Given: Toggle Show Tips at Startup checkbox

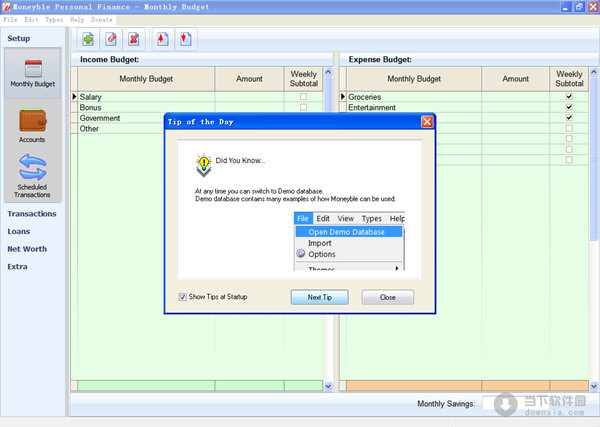Looking at the screenshot, I should tap(183, 297).
